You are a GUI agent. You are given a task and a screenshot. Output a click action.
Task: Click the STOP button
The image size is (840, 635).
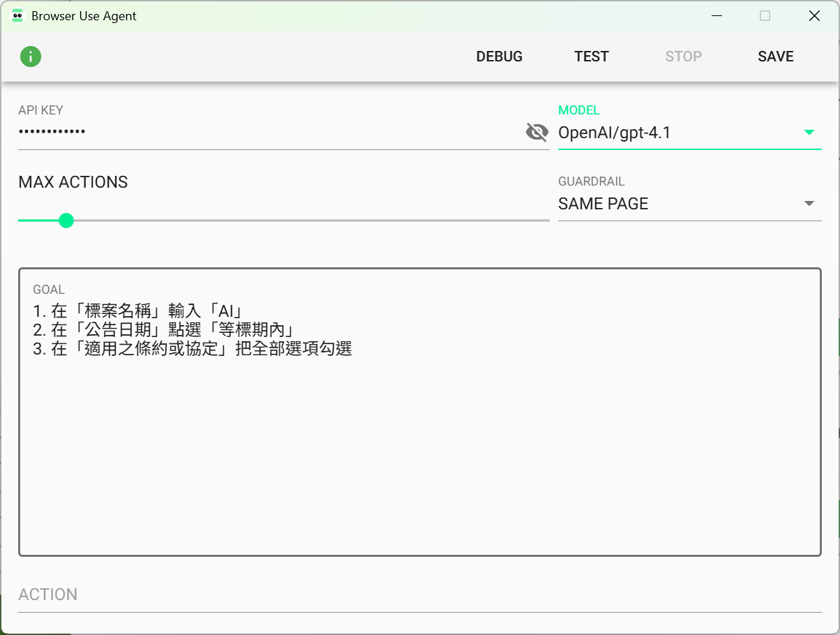click(683, 57)
